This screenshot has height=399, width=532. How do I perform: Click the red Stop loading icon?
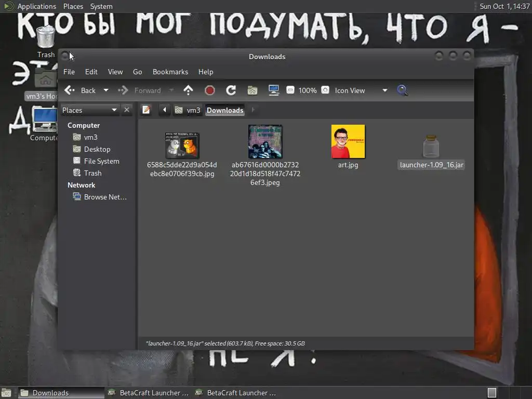(210, 90)
